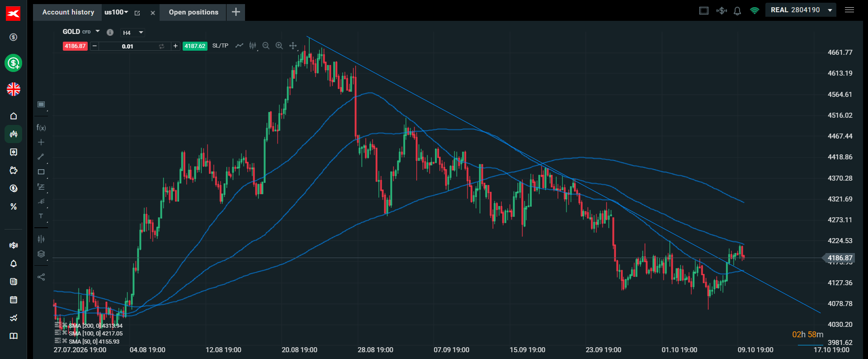The height and width of the screenshot is (359, 868).
Task: Click the share chart icon
Action: coord(41,277)
